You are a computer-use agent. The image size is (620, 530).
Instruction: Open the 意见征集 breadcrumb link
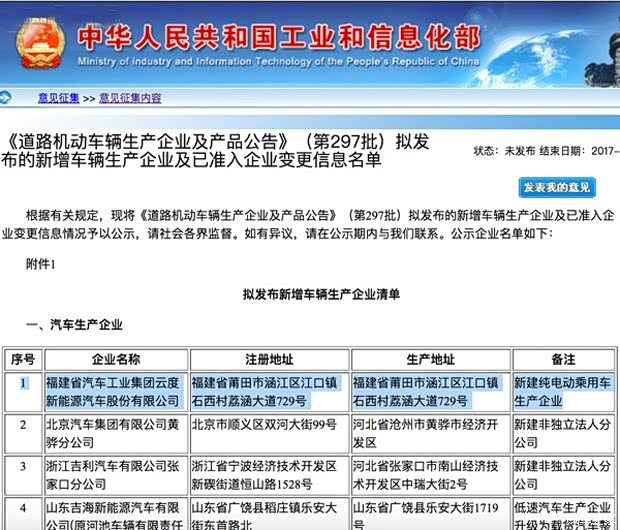(x=58, y=98)
